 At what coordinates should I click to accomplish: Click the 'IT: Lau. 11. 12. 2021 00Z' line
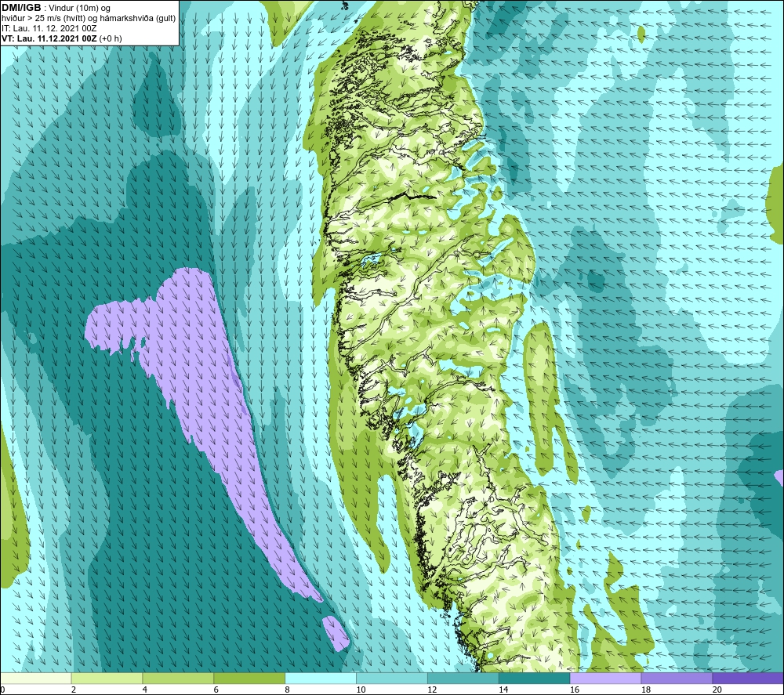(49, 28)
